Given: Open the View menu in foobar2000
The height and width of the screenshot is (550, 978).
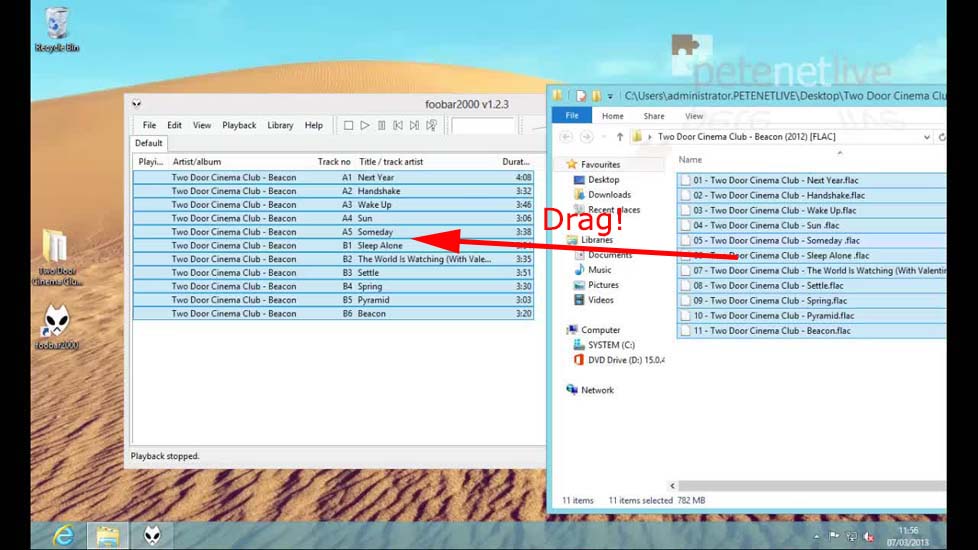Looking at the screenshot, I should pyautogui.click(x=201, y=125).
